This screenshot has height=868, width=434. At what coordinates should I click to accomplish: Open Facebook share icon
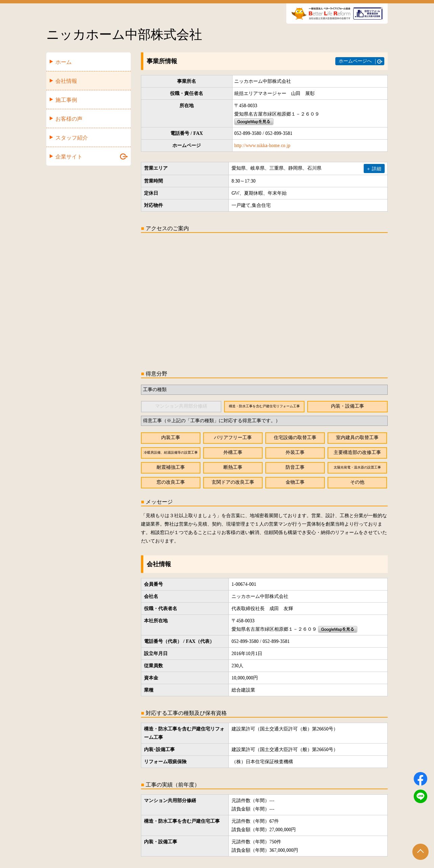(420, 779)
